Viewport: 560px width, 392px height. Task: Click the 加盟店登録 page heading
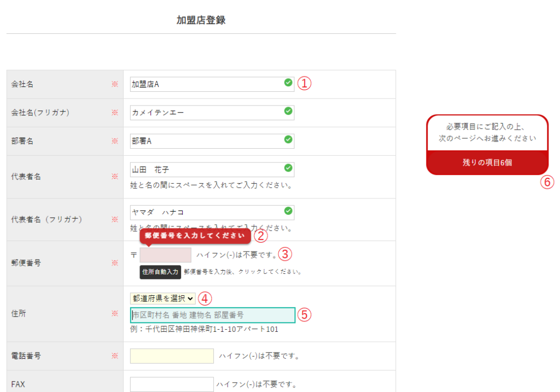(201, 20)
